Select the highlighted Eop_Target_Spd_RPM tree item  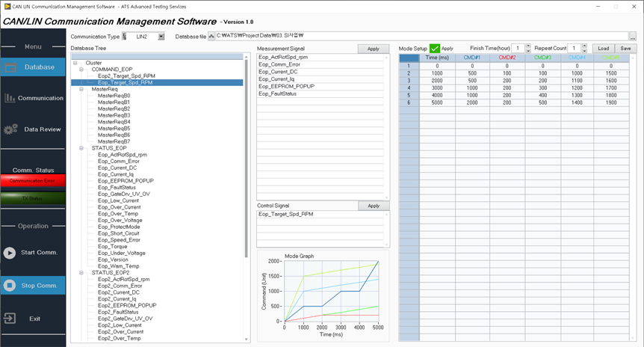[126, 83]
